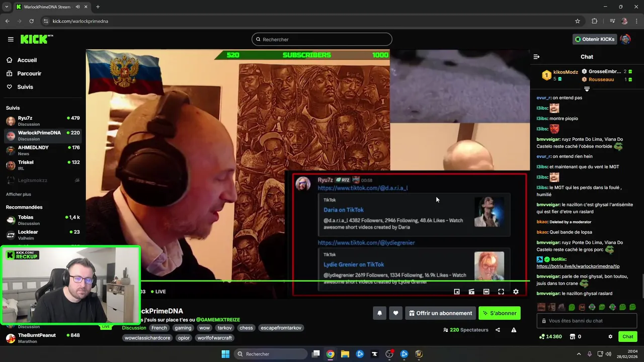Click the Windows taskbar search box
This screenshot has width=644, height=362.
point(271,354)
